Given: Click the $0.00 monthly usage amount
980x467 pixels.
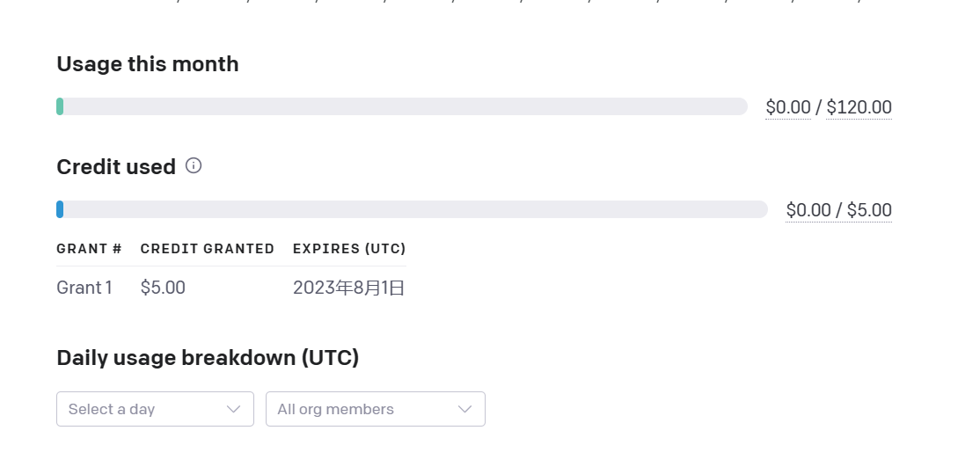Looking at the screenshot, I should point(788,107).
